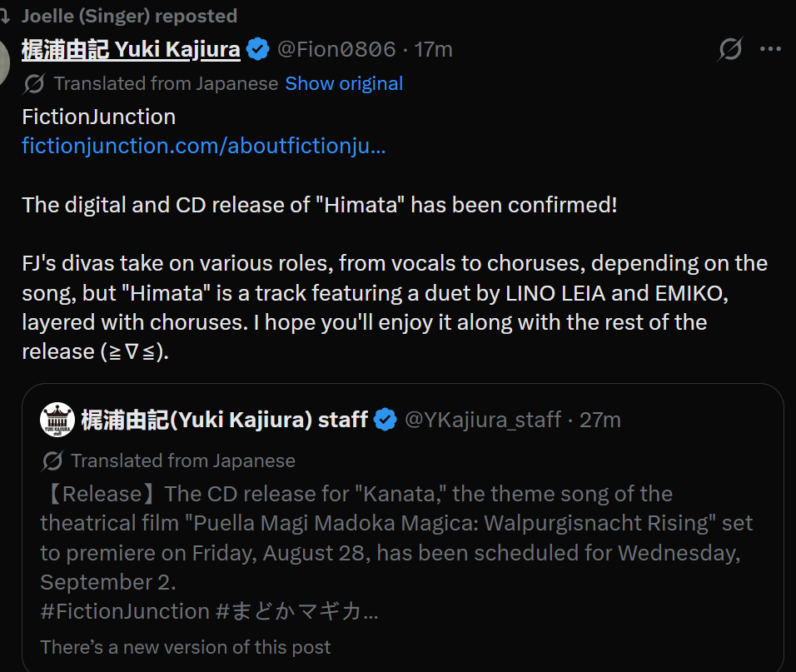Screen dimensions: 796x672
Task: Click the Joelle (Singer) reposted label
Action: click(x=129, y=17)
